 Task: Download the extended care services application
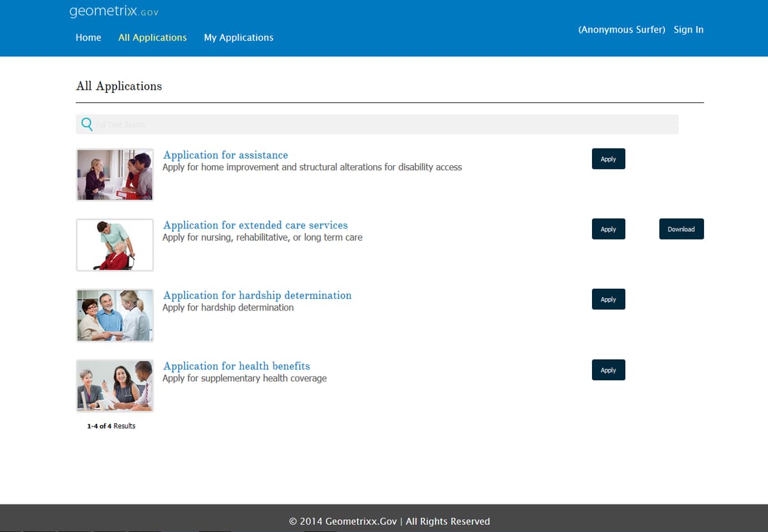click(681, 229)
